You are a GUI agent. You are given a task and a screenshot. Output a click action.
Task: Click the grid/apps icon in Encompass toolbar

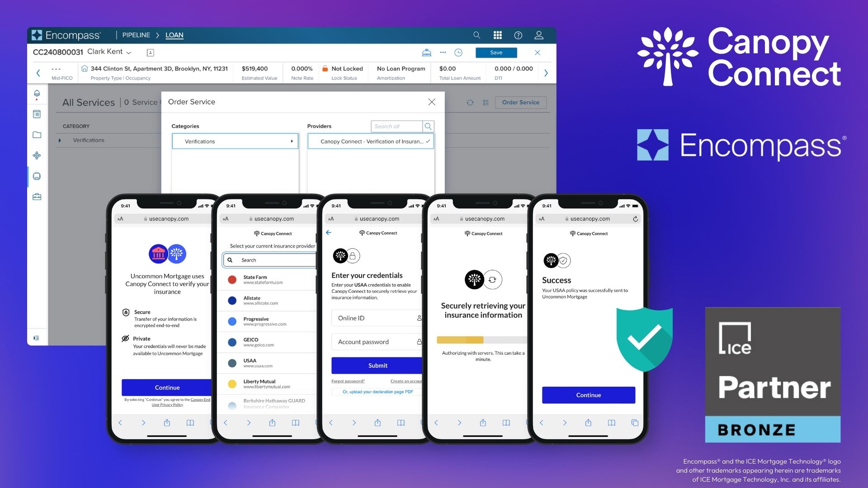coord(498,34)
